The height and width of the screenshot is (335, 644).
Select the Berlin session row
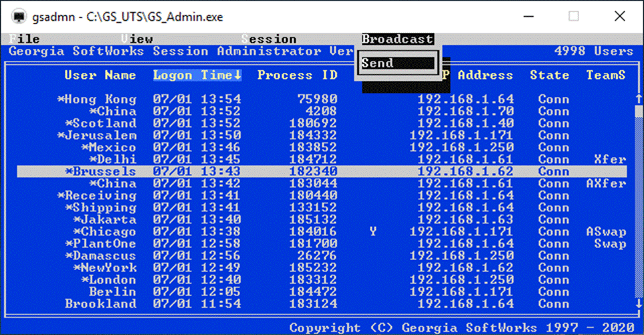pos(322,292)
